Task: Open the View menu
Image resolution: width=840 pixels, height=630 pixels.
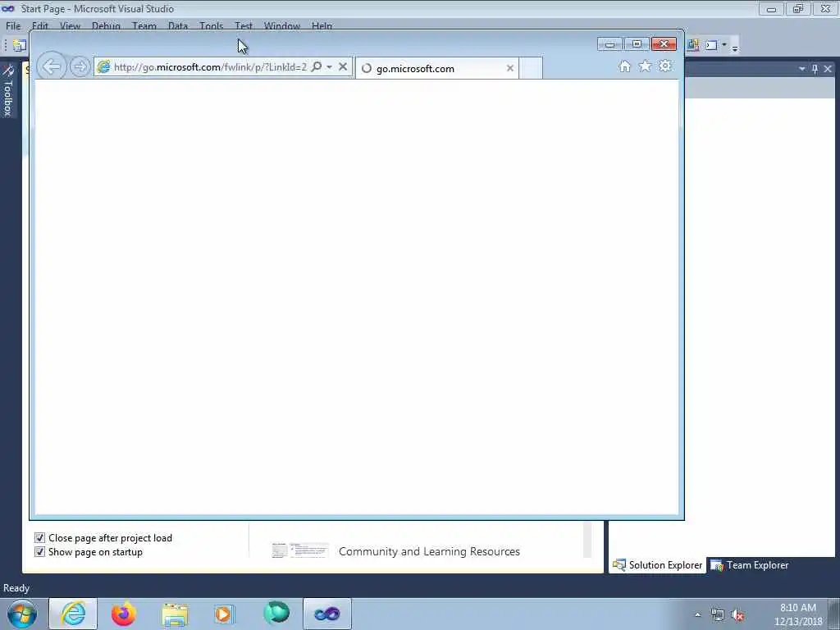Action: click(71, 25)
